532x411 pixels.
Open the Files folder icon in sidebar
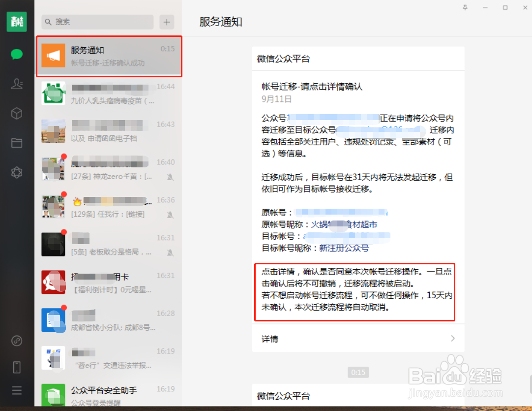(17, 143)
